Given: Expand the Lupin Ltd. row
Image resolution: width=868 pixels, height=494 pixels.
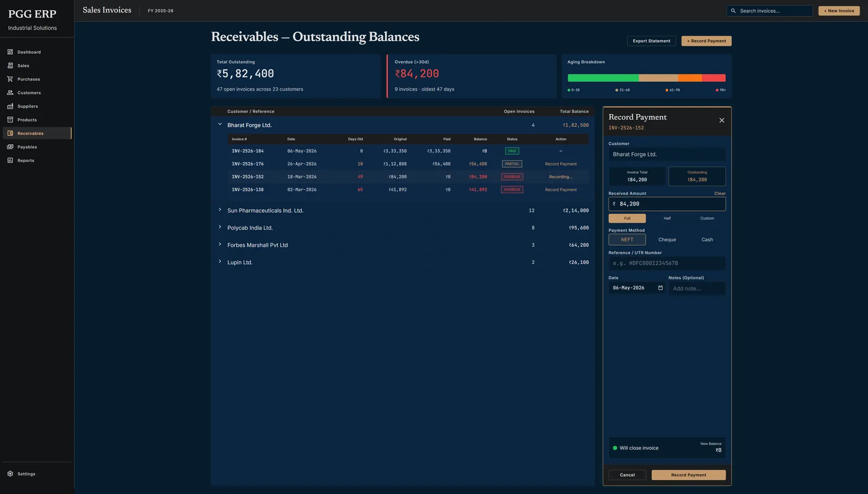Looking at the screenshot, I should click(220, 262).
